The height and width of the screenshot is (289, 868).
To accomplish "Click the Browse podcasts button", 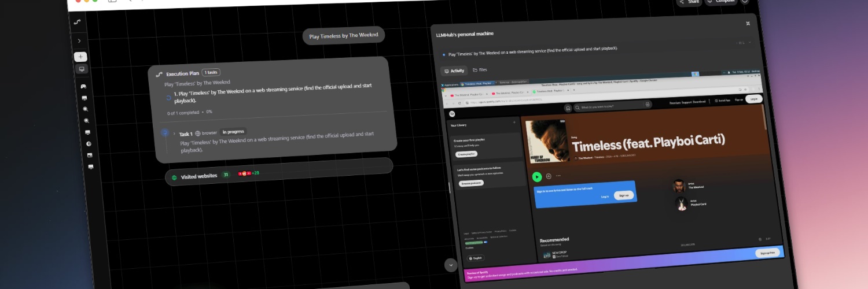I will pyautogui.click(x=472, y=183).
